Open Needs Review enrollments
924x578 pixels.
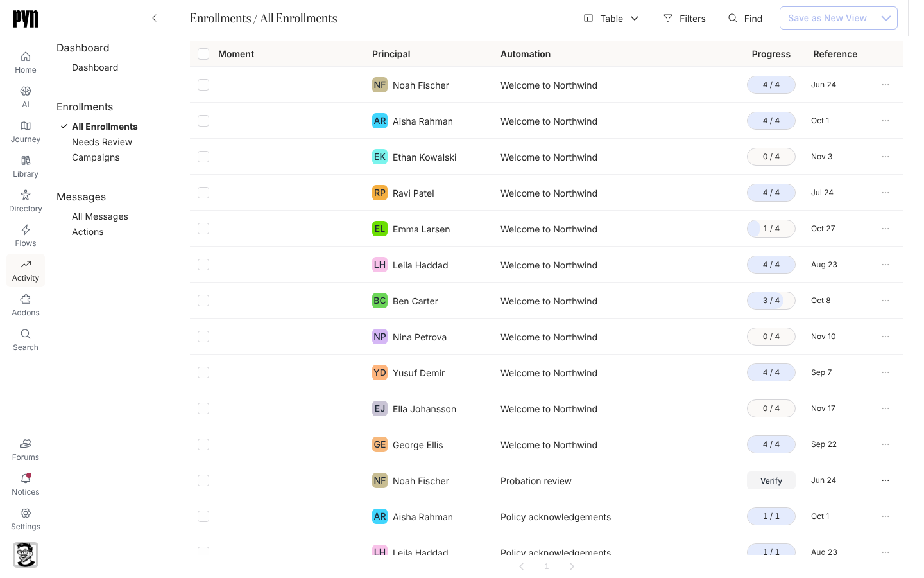tap(102, 142)
